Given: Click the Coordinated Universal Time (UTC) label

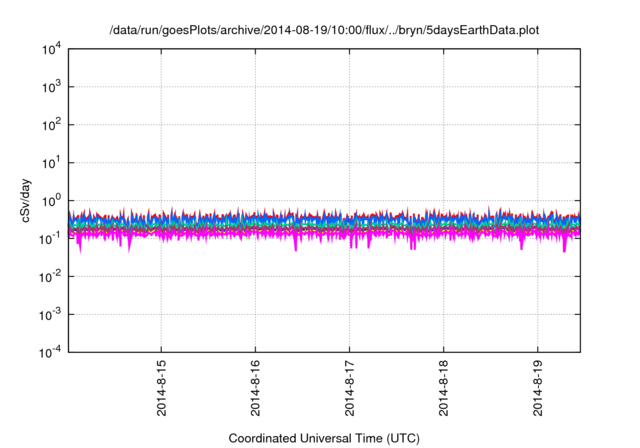Looking at the screenshot, I should pos(324,438).
